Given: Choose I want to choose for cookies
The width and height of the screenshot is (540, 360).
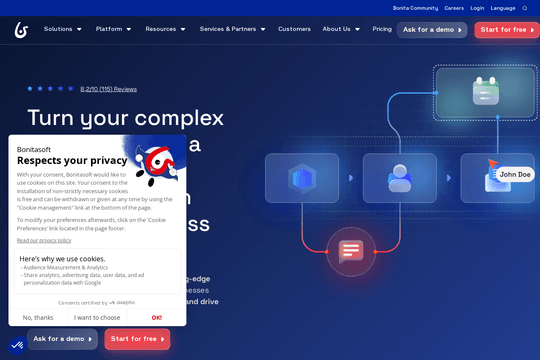Looking at the screenshot, I should coord(97,318).
